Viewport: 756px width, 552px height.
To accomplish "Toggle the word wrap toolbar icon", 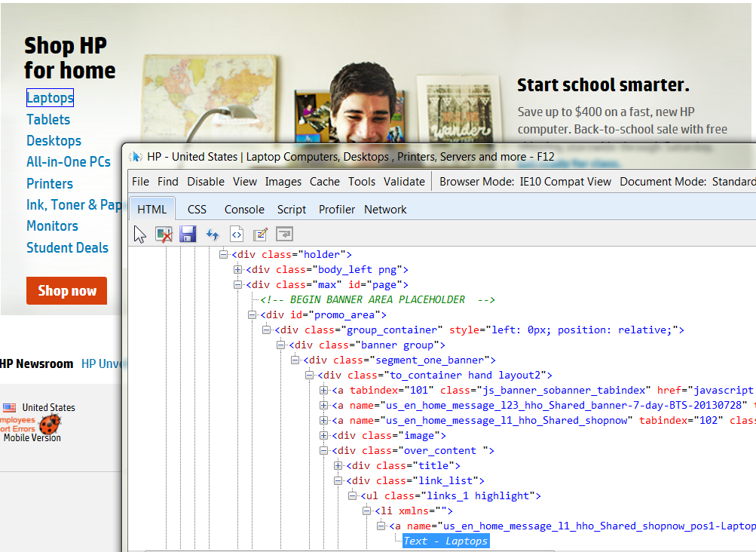I will [x=284, y=235].
